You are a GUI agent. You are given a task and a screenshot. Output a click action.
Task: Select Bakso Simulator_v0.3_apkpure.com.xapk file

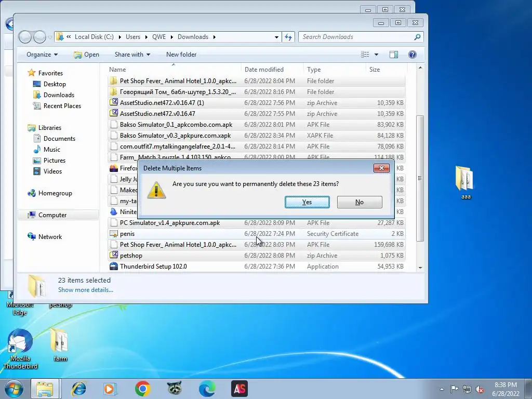[257, 136]
